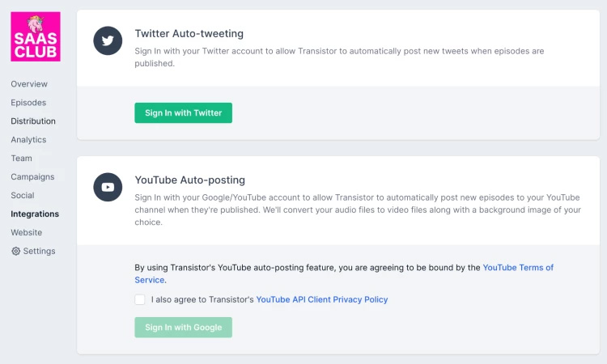Open the Analytics page
This screenshot has height=364, width=607.
coord(28,140)
